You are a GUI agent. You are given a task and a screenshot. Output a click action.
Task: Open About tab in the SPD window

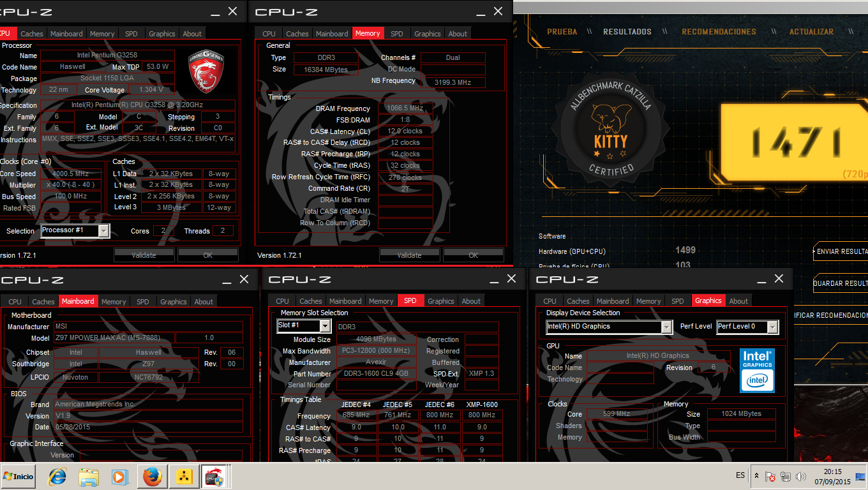pyautogui.click(x=471, y=301)
